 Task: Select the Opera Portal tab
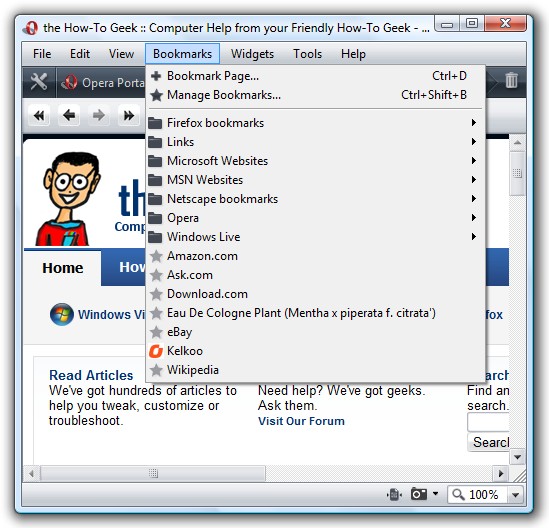102,83
